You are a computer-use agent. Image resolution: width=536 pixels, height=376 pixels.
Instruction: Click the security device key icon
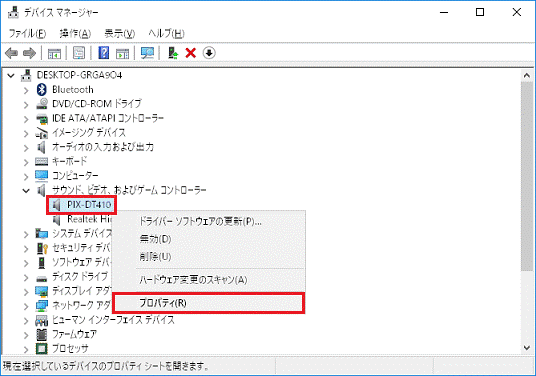[42, 248]
